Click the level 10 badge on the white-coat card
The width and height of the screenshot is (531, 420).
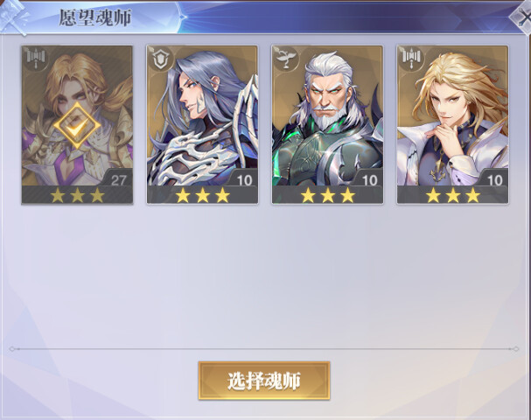pos(495,180)
